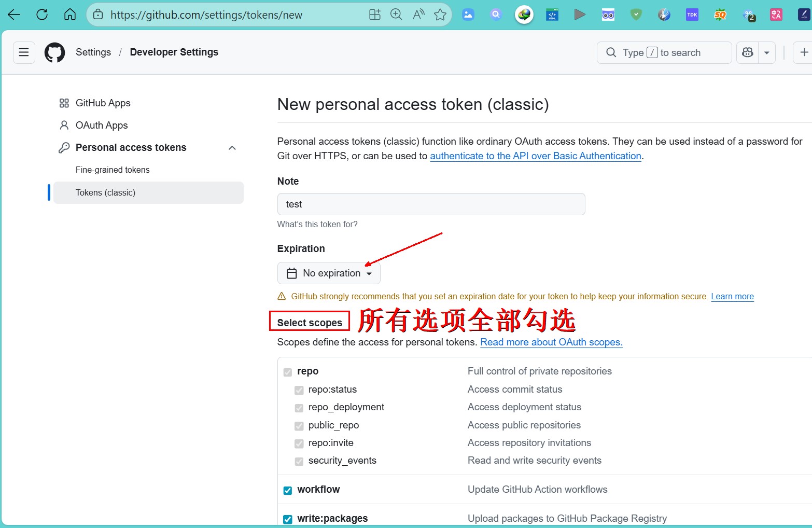Screen dimensions: 812x528
Task: Toggle the repo:status checkbox
Action: point(299,390)
